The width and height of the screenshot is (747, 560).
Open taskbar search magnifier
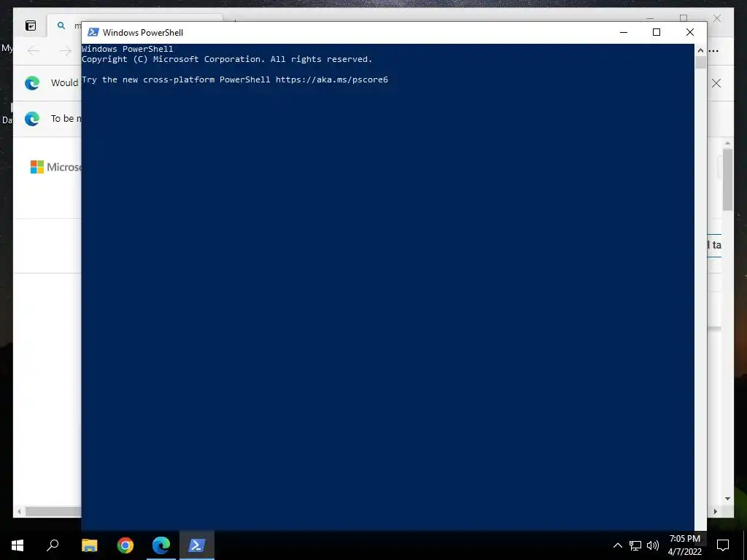pos(53,545)
